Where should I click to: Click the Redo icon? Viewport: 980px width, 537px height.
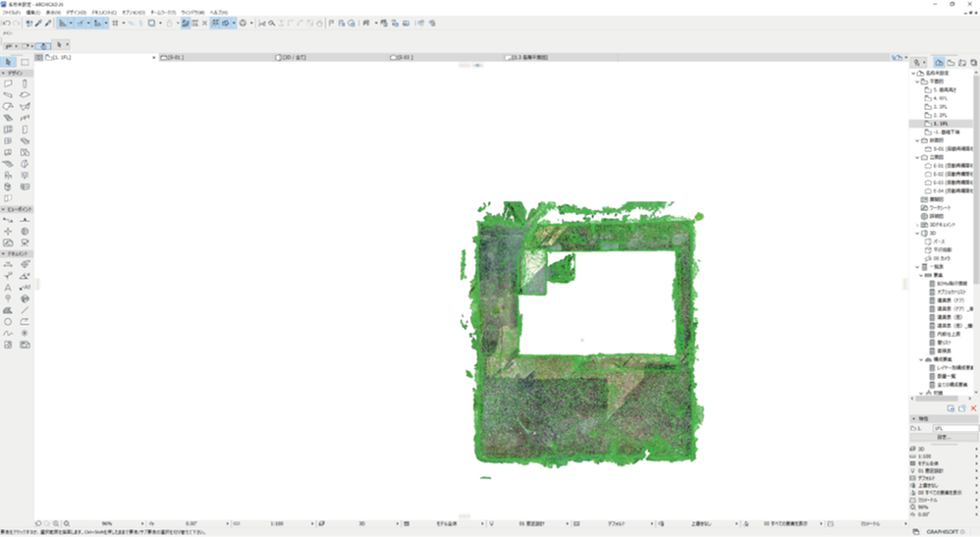click(x=17, y=24)
